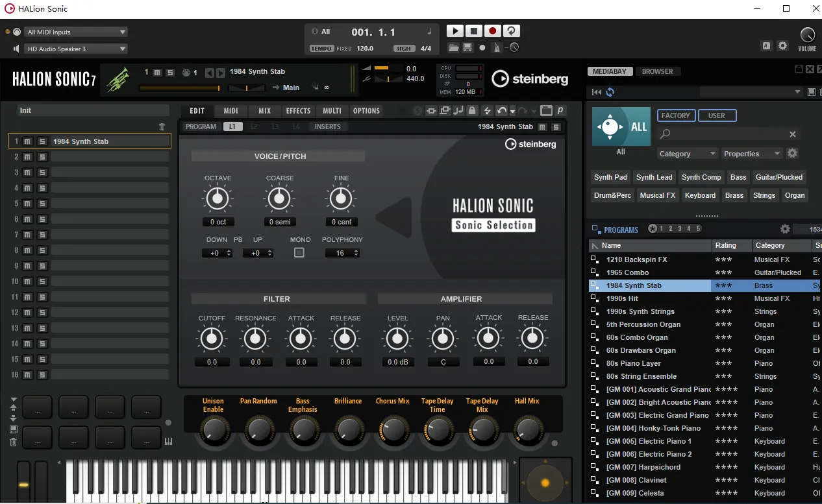Click the save preset disk icon in MediaBay
822x504 pixels.
tap(811, 91)
